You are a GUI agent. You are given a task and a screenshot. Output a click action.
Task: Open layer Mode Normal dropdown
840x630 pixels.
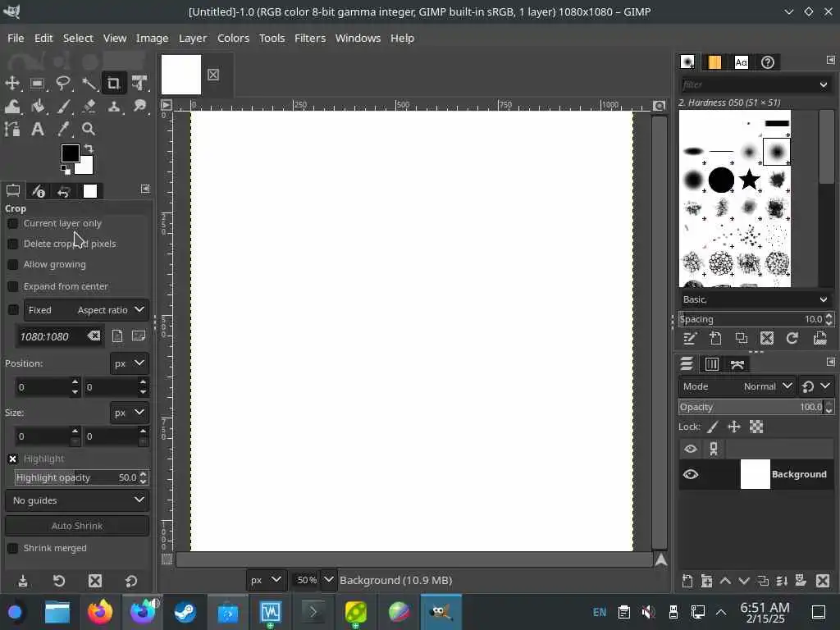point(737,386)
